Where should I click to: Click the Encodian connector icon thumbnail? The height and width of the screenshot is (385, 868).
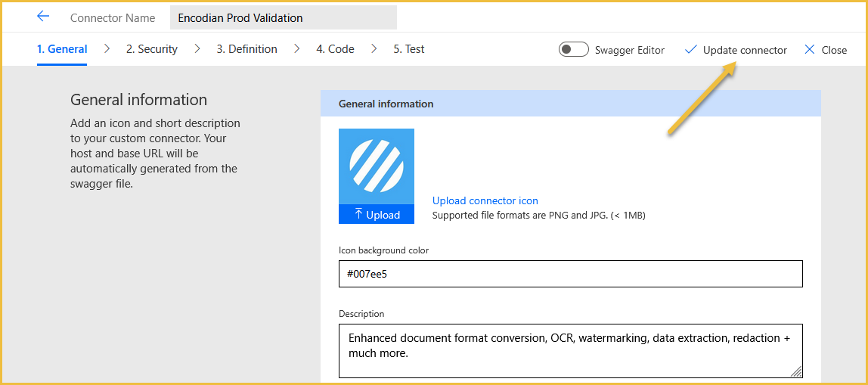coord(377,166)
